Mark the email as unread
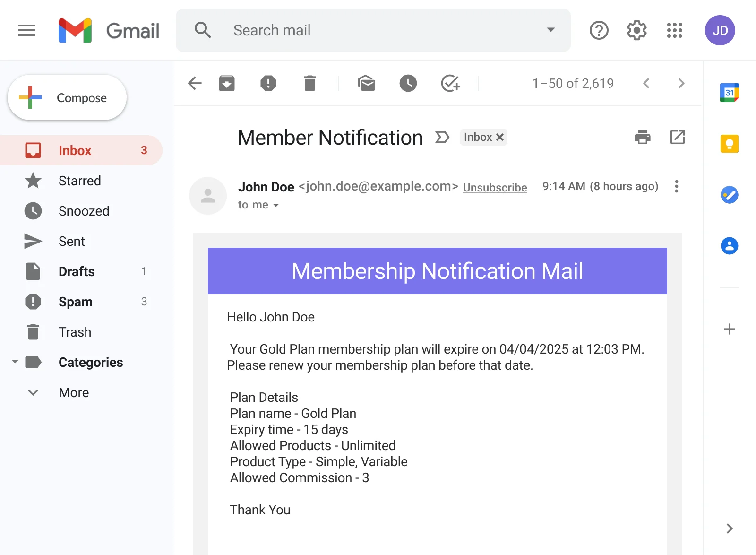This screenshot has height=555, width=756. [367, 83]
